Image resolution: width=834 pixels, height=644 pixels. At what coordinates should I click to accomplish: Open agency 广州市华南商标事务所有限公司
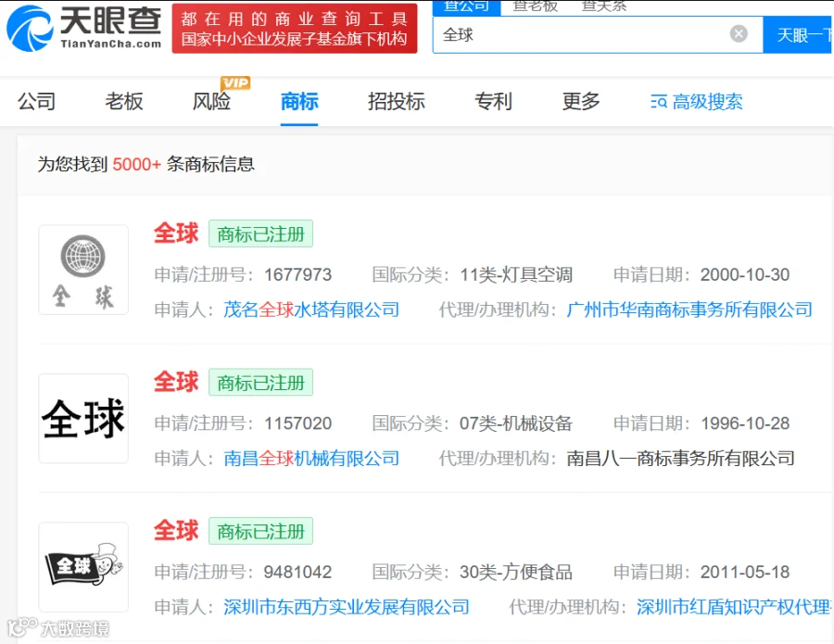(689, 309)
